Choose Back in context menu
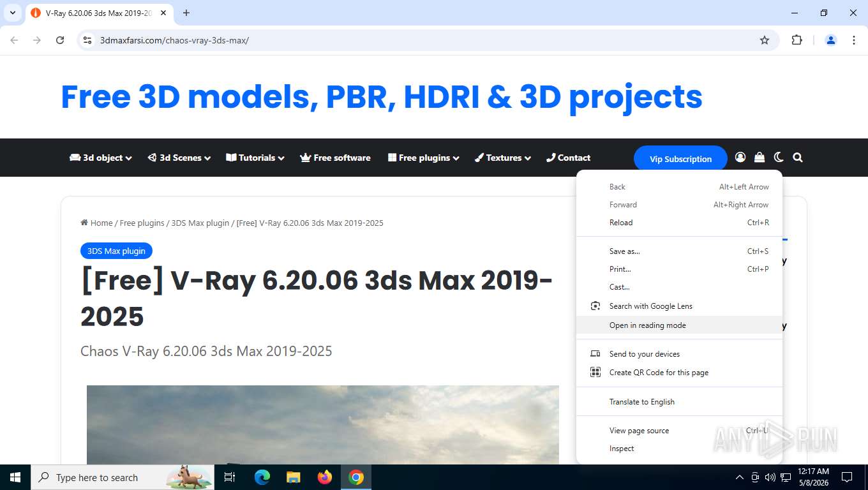 [679, 187]
